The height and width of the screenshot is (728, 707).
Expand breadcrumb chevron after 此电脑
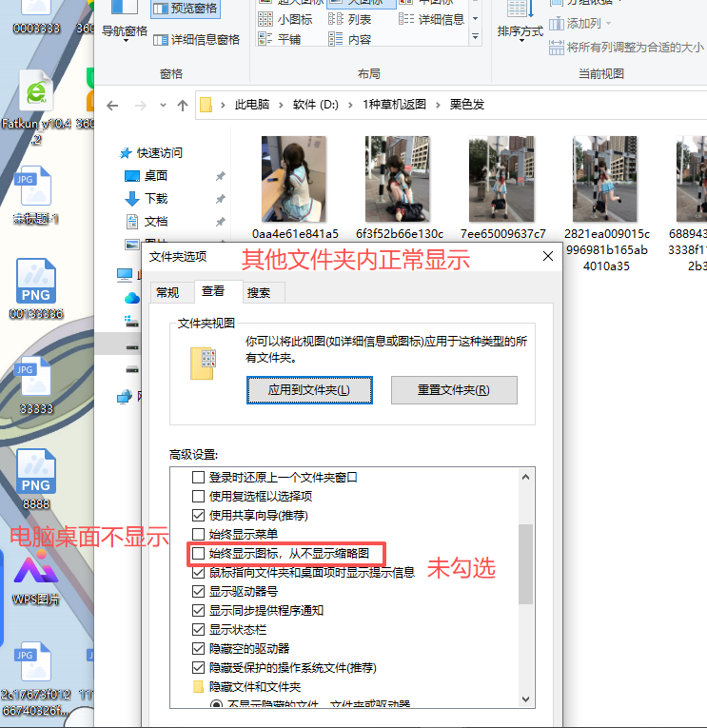click(x=281, y=106)
